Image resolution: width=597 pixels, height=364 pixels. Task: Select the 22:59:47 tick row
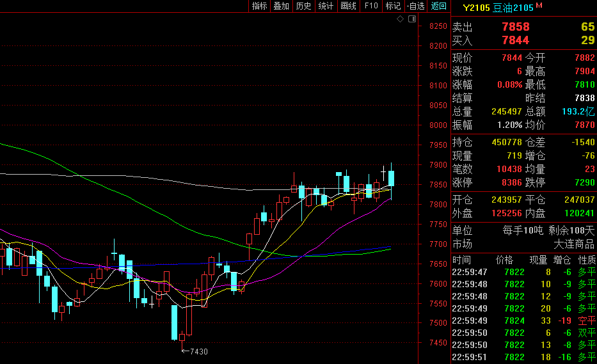[x=524, y=272]
